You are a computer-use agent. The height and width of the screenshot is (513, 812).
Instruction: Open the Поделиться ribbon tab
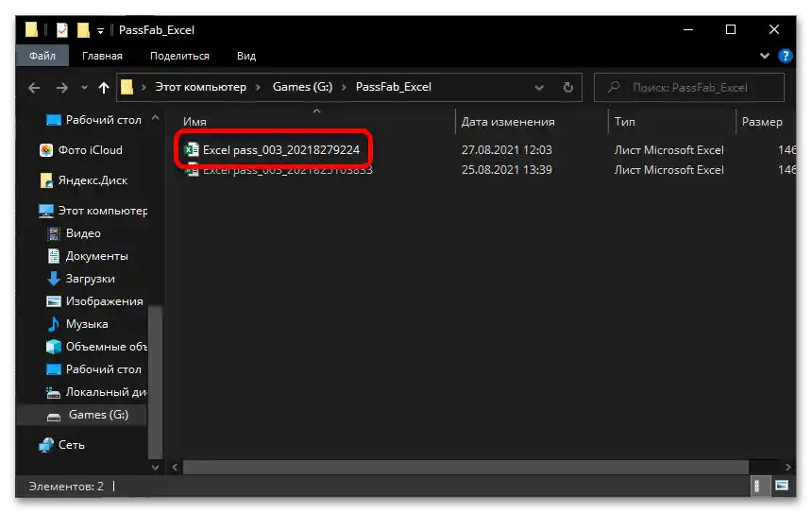[179, 56]
